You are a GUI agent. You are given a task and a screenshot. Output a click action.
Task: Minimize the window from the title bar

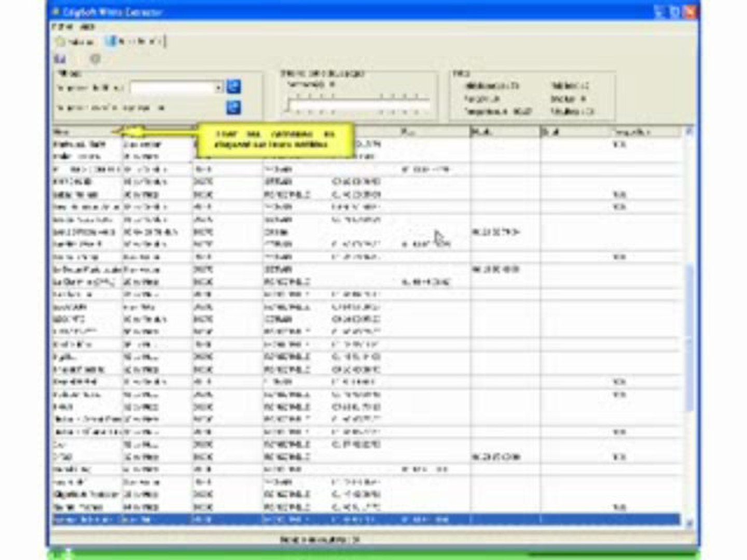click(x=659, y=11)
